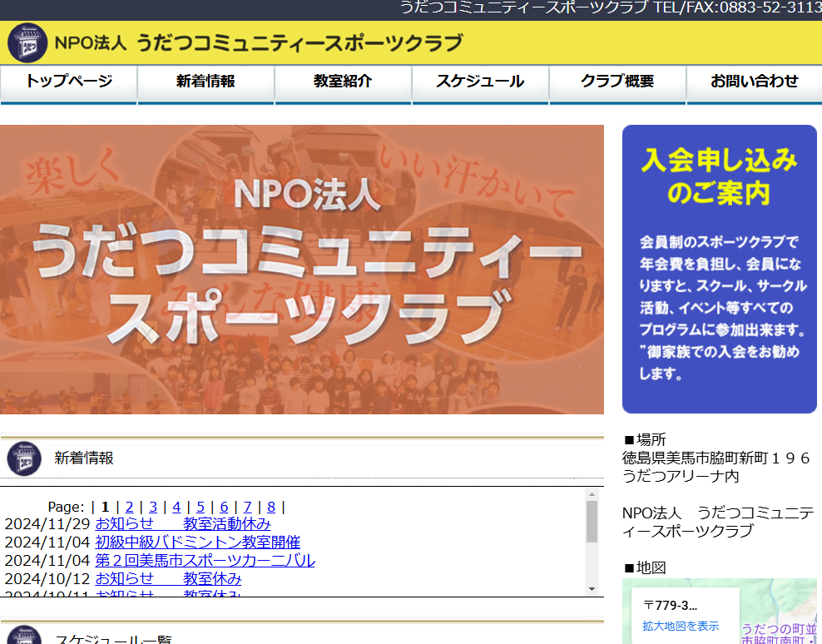
Task: Go to news page 4
Action: coord(176,507)
